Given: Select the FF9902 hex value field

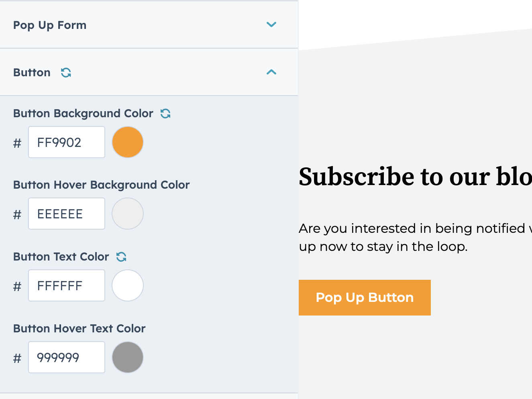Looking at the screenshot, I should point(66,142).
